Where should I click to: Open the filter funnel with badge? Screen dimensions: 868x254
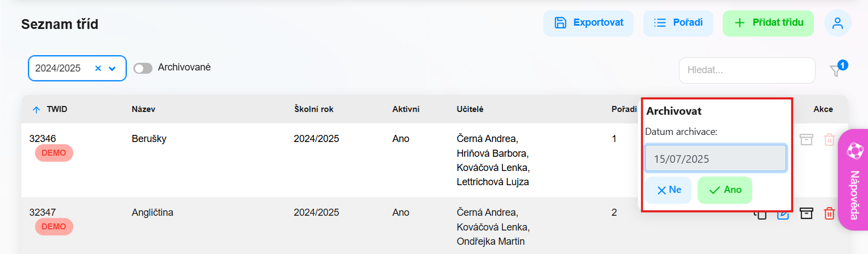pyautogui.click(x=836, y=69)
